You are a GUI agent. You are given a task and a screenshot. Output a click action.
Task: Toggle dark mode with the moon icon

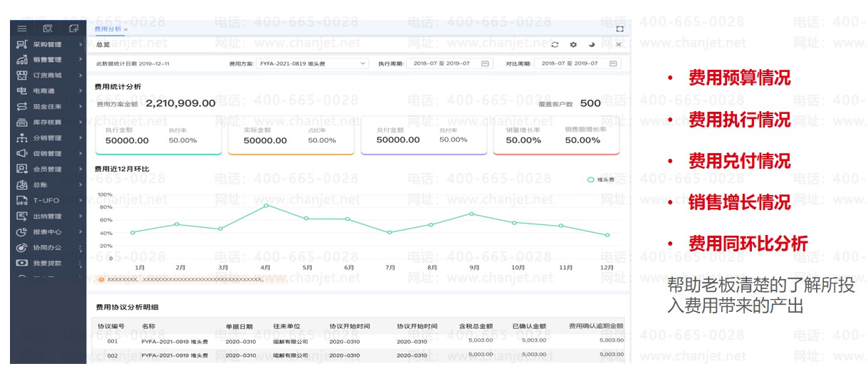[592, 44]
